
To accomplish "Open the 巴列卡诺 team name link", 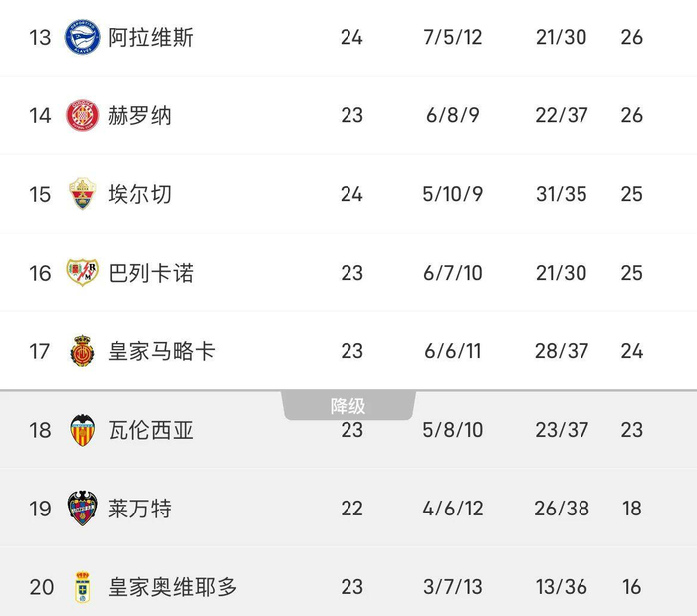I will click(150, 273).
